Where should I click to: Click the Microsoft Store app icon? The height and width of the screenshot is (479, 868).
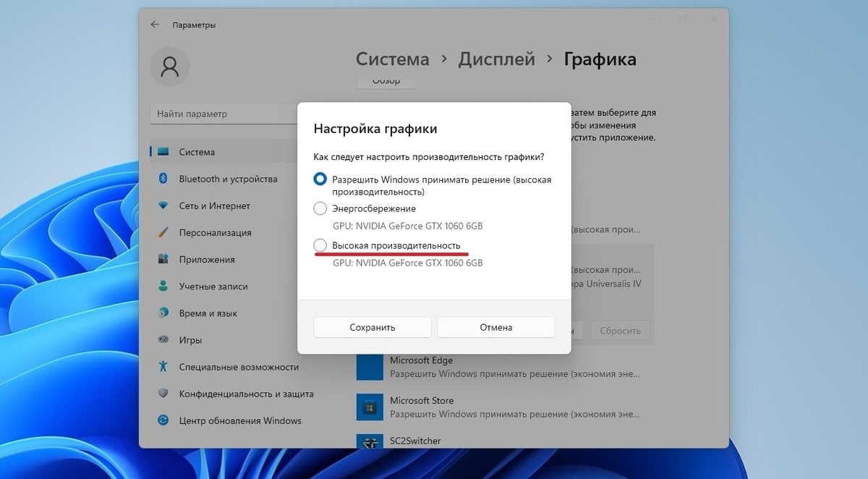click(370, 407)
